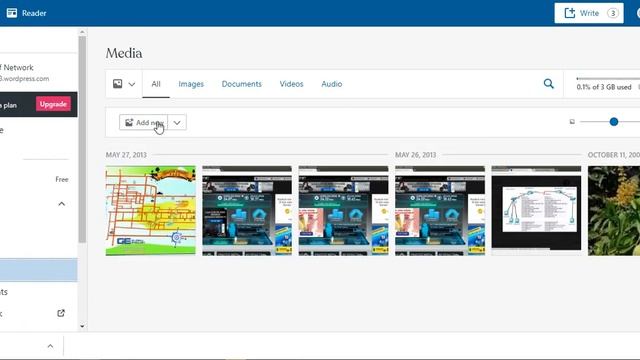
Task: Collapse the sidebar section chevron under Free
Action: [x=62, y=204]
